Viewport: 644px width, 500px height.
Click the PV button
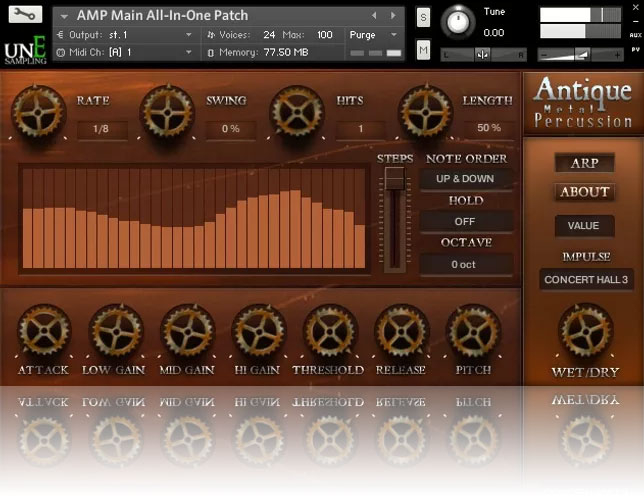click(x=635, y=49)
